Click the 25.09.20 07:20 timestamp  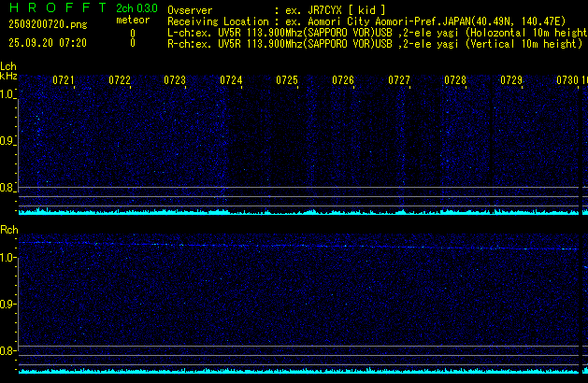47,43
